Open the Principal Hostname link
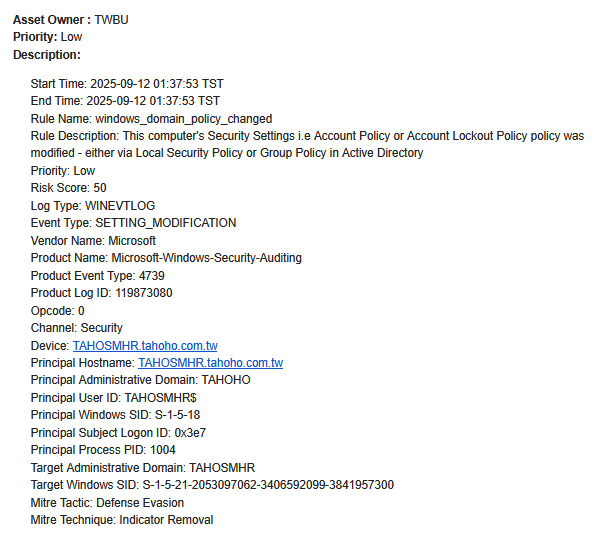 tap(210, 363)
